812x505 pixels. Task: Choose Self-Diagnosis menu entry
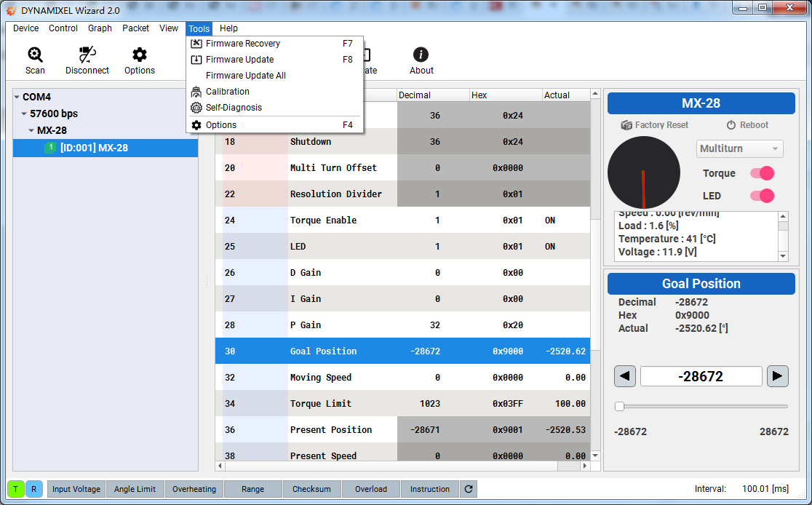pyautogui.click(x=234, y=108)
